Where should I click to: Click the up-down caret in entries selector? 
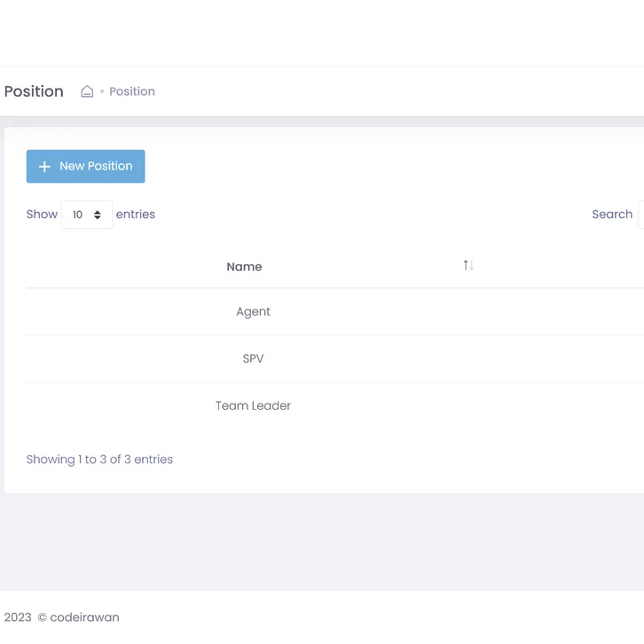(98, 215)
